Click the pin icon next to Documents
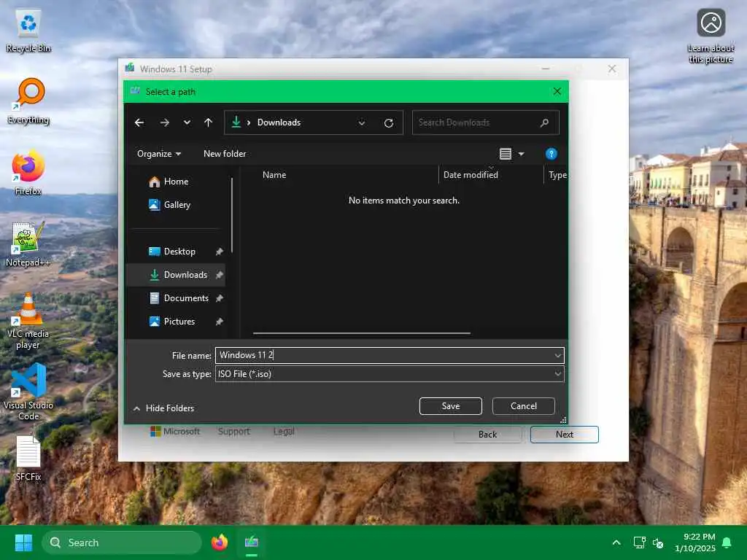This screenshot has height=560, width=747. [x=219, y=298]
